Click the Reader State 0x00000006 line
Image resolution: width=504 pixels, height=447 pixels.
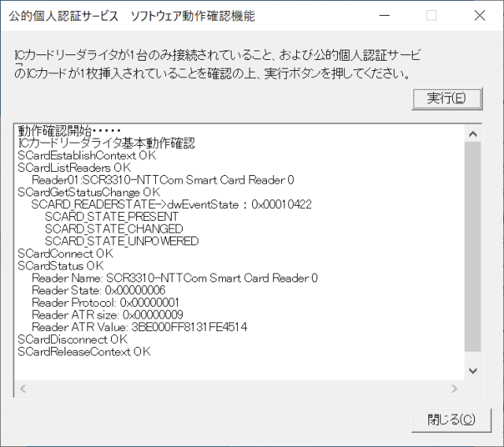point(98,290)
